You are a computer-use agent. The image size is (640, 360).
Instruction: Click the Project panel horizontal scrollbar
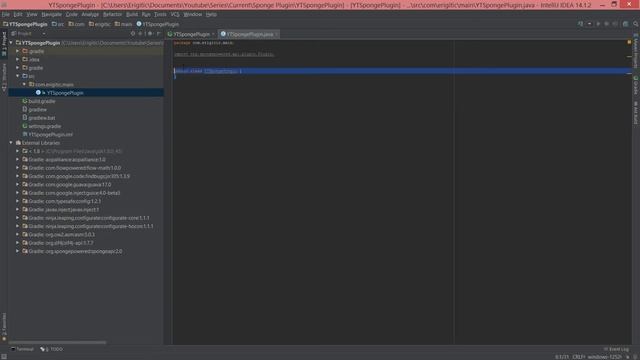[58, 342]
